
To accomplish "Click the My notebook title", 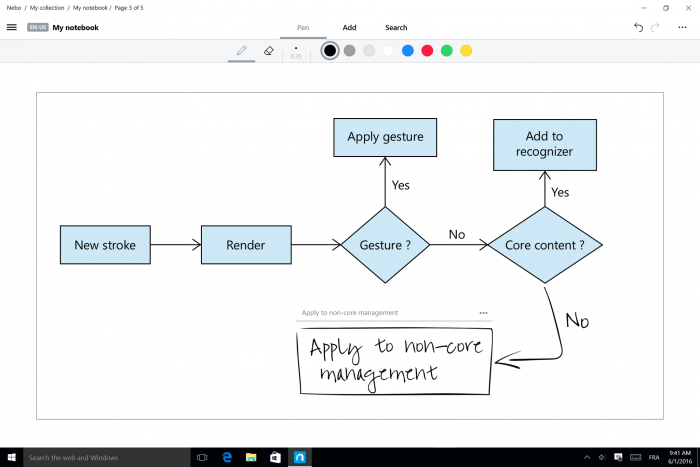I will [x=76, y=28].
